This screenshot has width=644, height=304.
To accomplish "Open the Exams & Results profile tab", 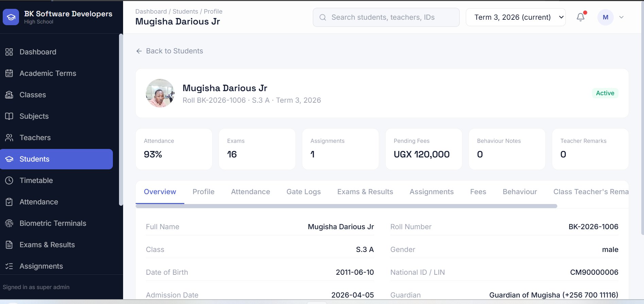I will click(x=365, y=192).
